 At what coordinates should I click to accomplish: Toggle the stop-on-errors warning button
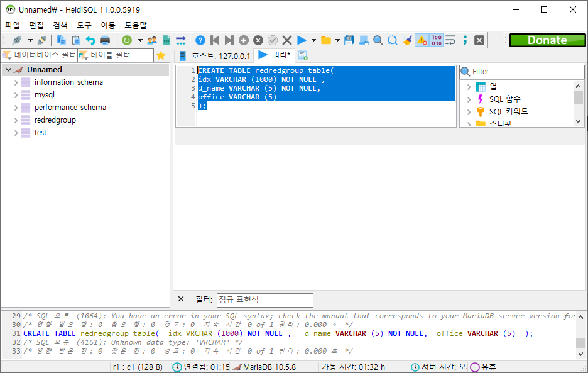[x=422, y=40]
